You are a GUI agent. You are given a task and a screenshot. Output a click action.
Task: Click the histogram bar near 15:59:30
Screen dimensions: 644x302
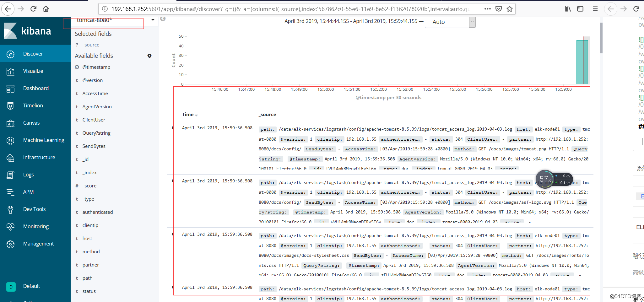pos(582,62)
